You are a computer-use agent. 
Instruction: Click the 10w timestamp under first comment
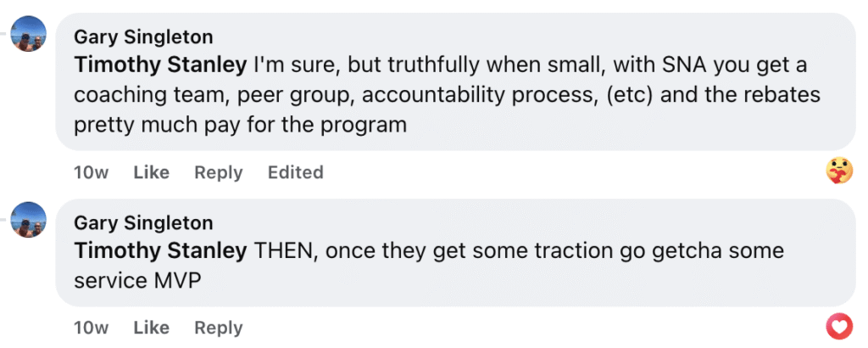tap(91, 172)
